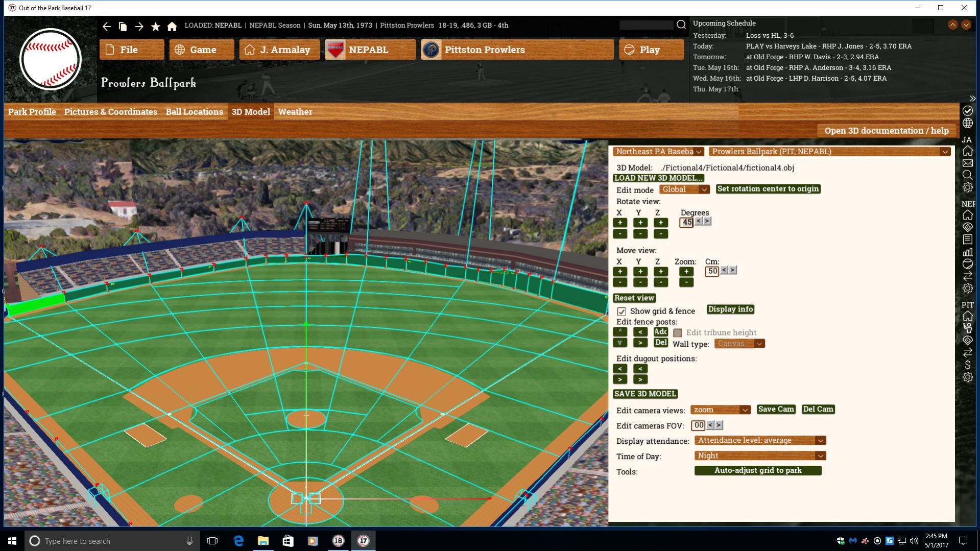Uncheck Show grid & fence
Screen dimensions: 980x551
pos(621,311)
